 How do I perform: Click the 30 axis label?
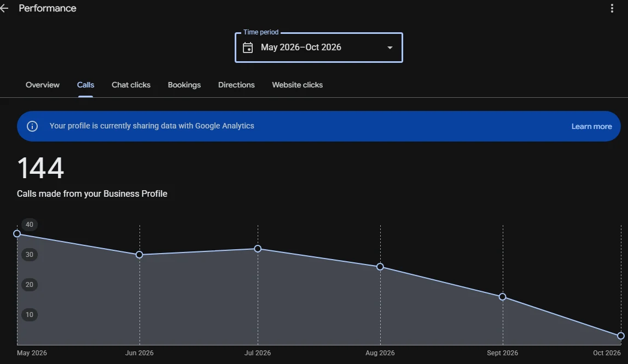[x=29, y=254]
